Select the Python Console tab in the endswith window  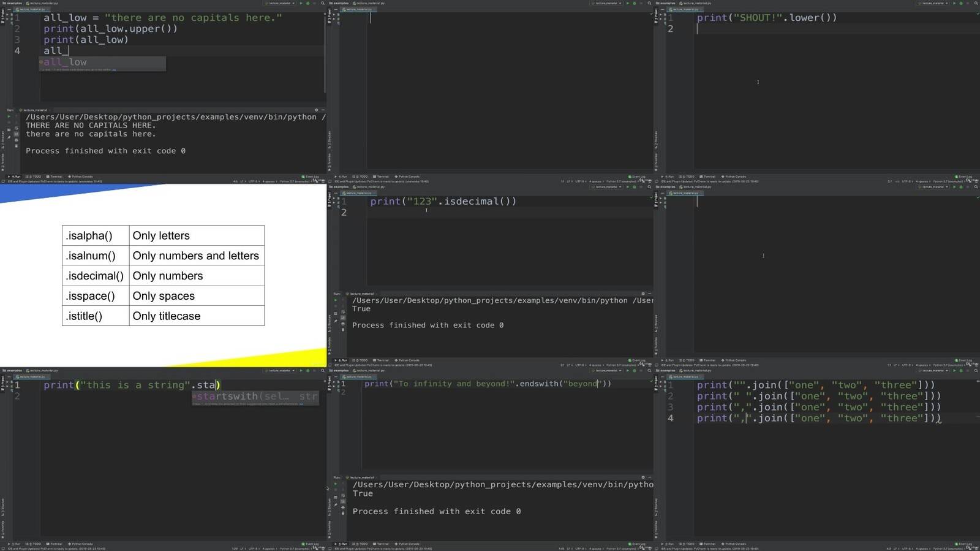point(408,544)
